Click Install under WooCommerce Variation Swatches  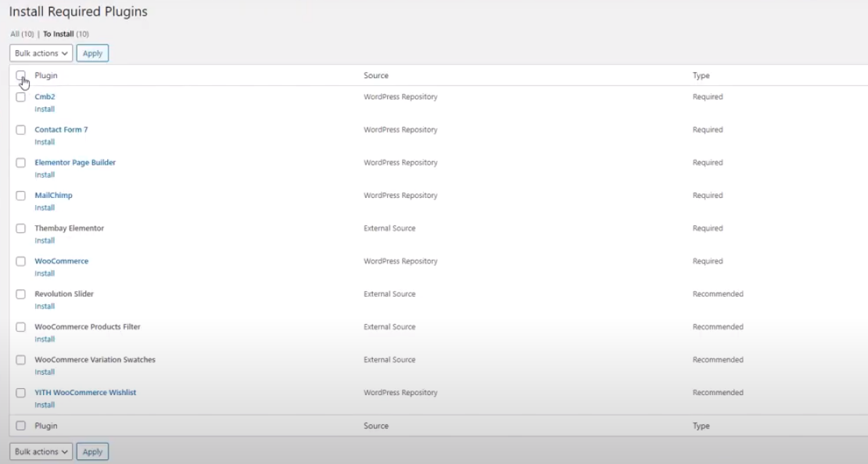[45, 372]
